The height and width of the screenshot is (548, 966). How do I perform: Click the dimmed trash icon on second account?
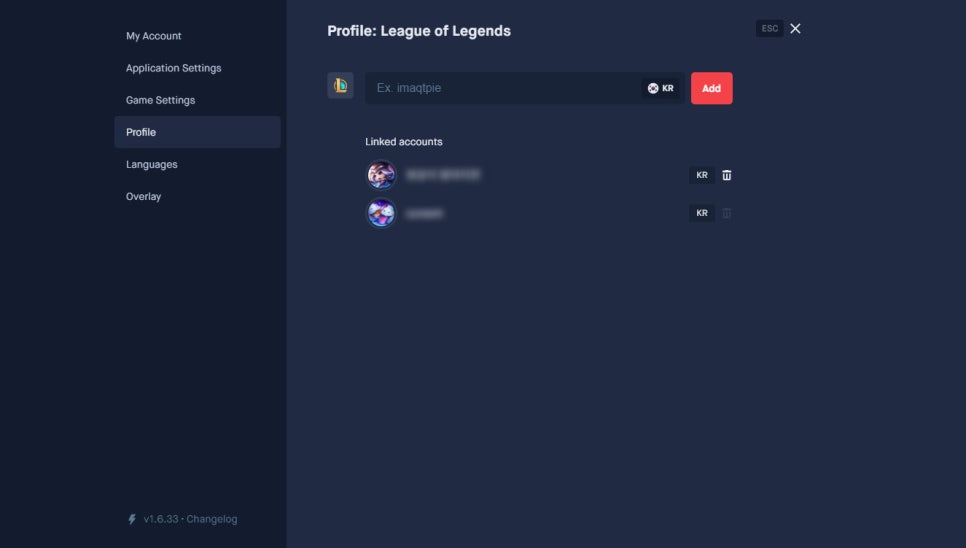[726, 213]
